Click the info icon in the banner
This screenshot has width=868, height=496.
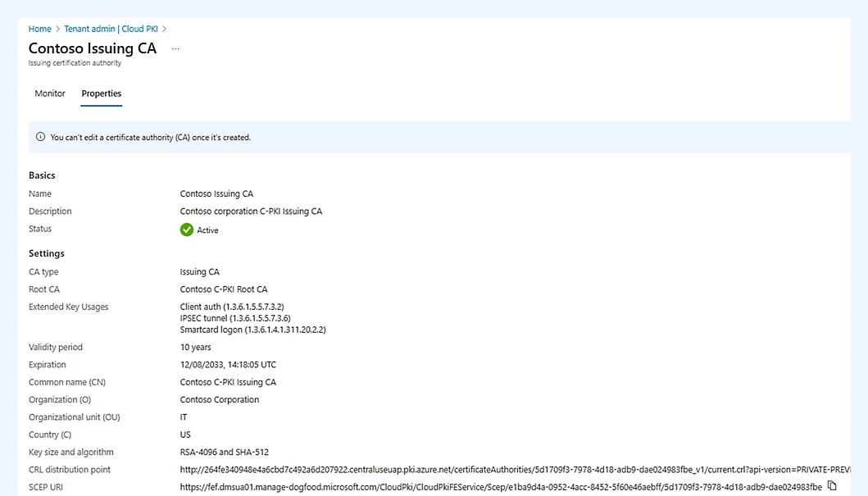tap(40, 137)
